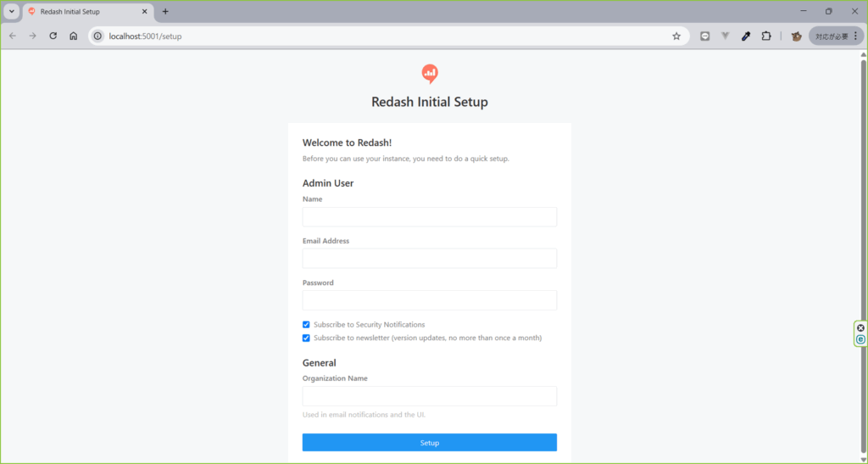Viewport: 868px width, 464px height.
Task: Open the Extensions puzzle piece menu
Action: 766,36
